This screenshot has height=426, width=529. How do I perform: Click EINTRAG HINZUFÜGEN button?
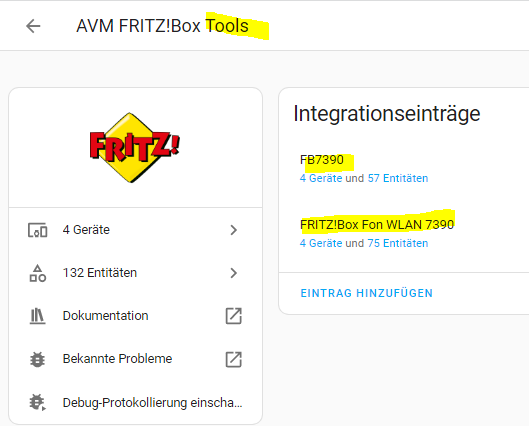(366, 293)
